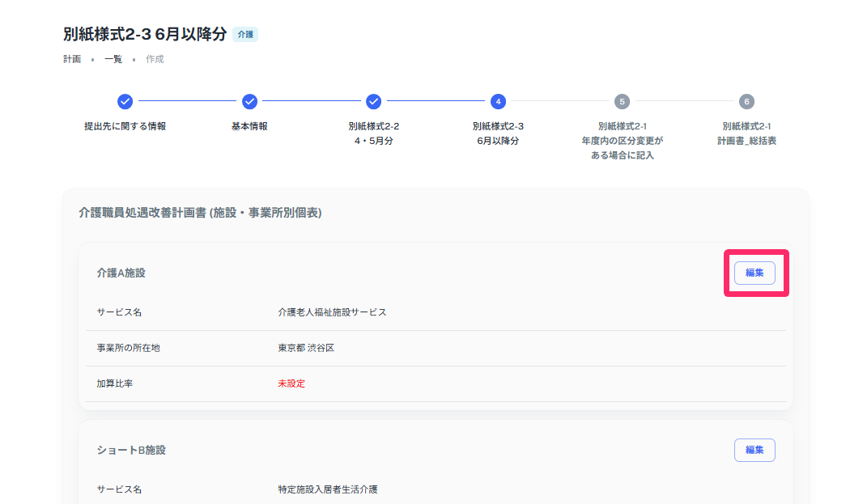Click the 事業所の所在地 row label
This screenshot has height=504, width=867.
coord(128,348)
